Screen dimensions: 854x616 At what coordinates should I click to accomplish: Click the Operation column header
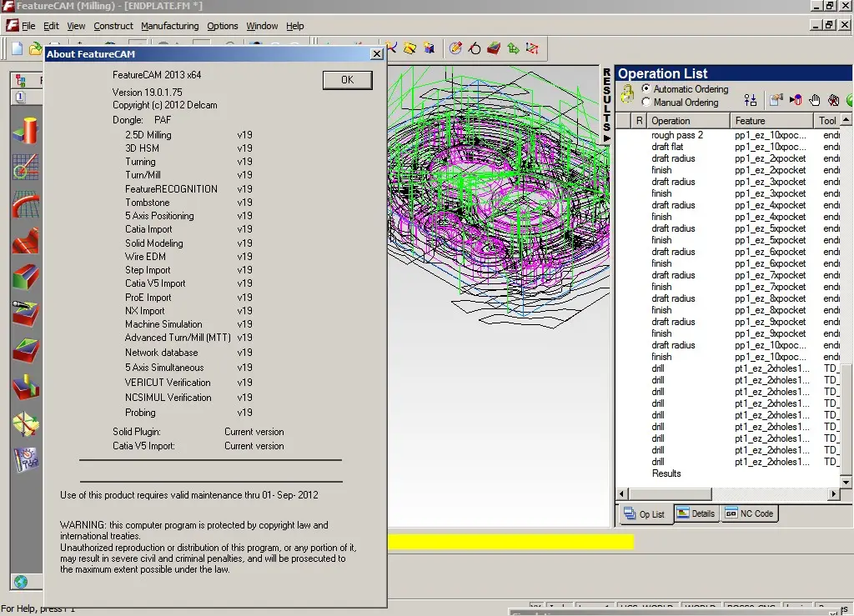pyautogui.click(x=687, y=120)
